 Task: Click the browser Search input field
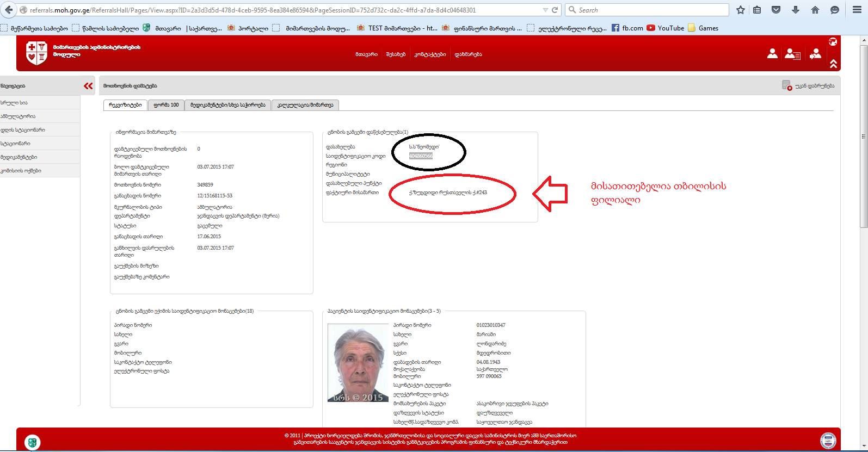click(650, 10)
